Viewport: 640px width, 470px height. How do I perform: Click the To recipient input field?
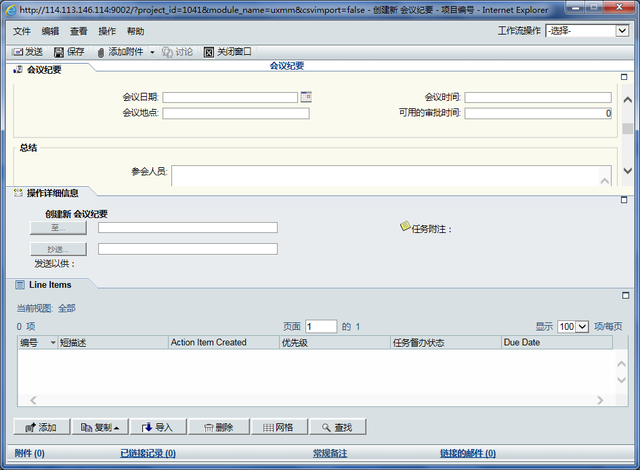pyautogui.click(x=188, y=228)
